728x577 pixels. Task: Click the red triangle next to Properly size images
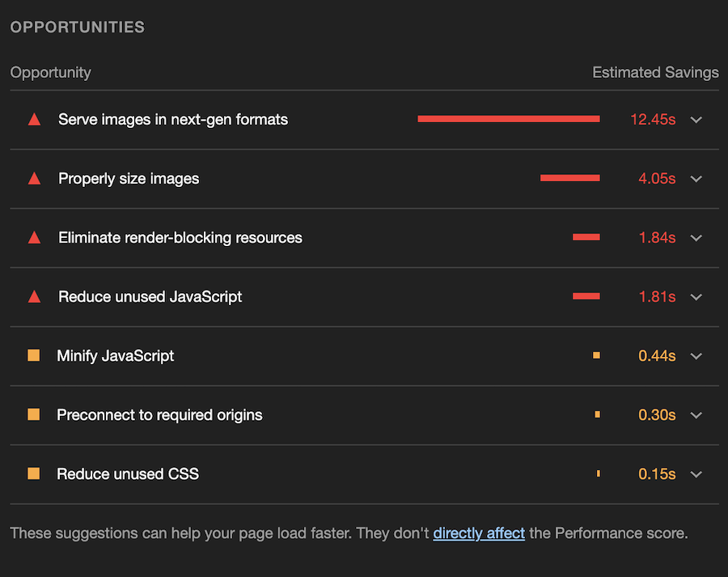tap(34, 179)
